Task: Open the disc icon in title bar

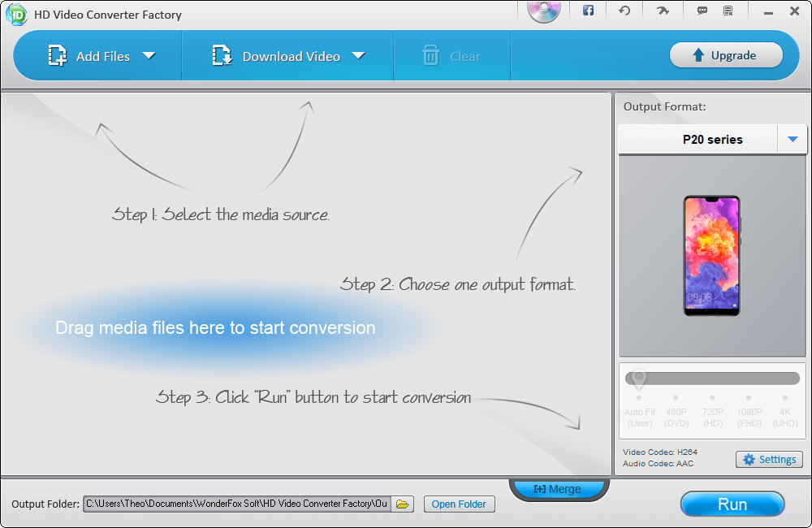Action: pos(544,11)
